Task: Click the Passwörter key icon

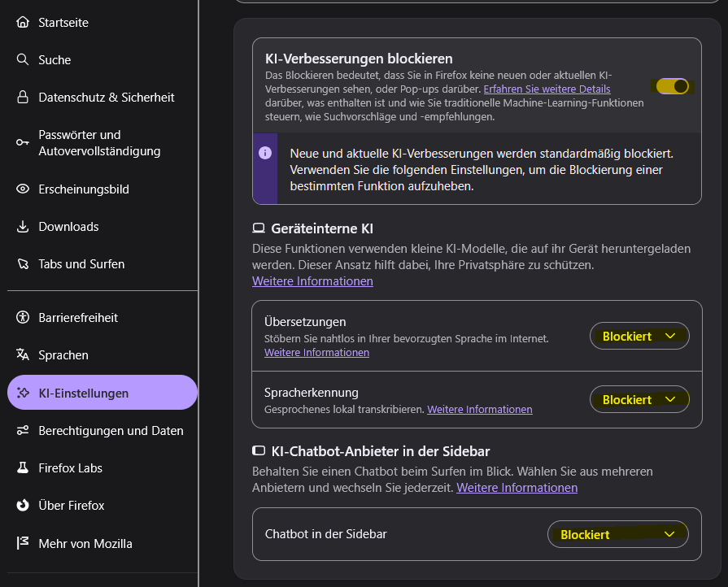Action: point(23,142)
